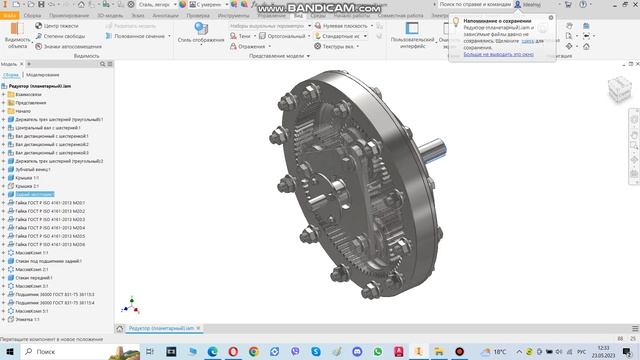This screenshot has width=640, height=360.
Task: Open the File (Файл) tab
Action: click(x=9, y=16)
